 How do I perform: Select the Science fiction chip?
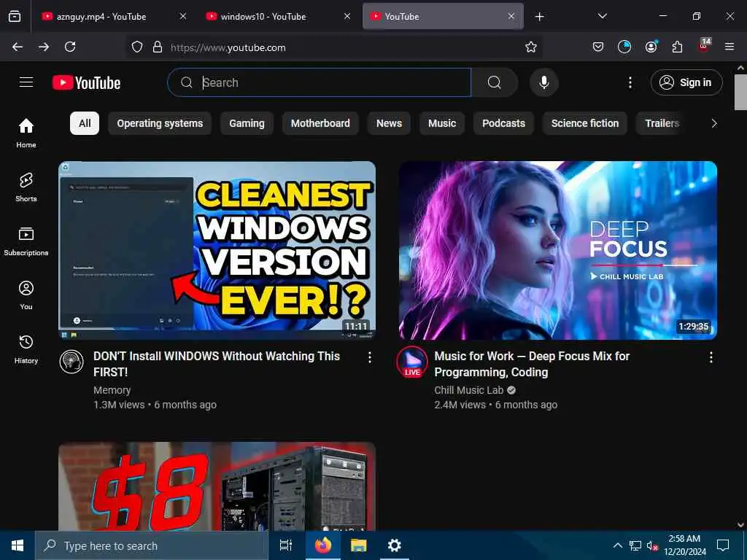pyautogui.click(x=585, y=123)
